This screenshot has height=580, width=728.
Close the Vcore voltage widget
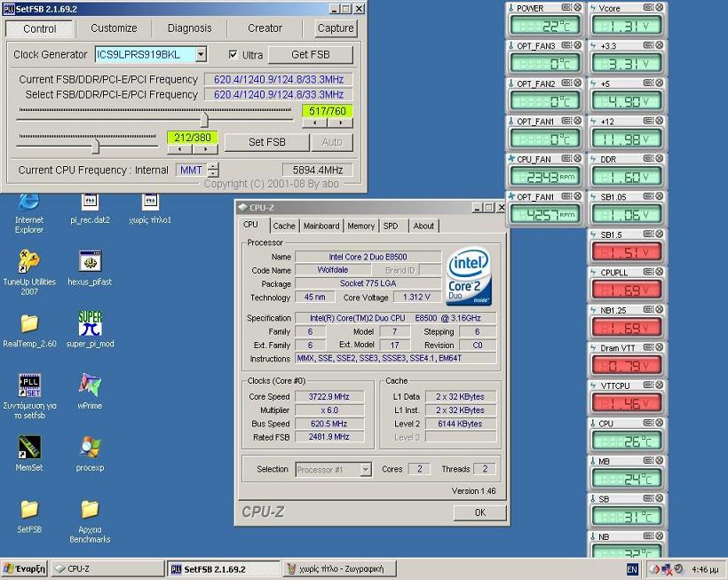point(660,7)
